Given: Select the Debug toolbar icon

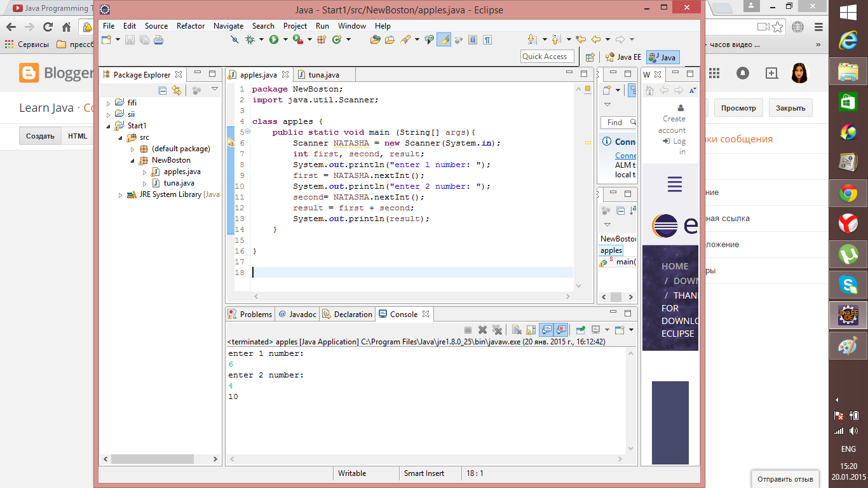Looking at the screenshot, I should coord(250,39).
